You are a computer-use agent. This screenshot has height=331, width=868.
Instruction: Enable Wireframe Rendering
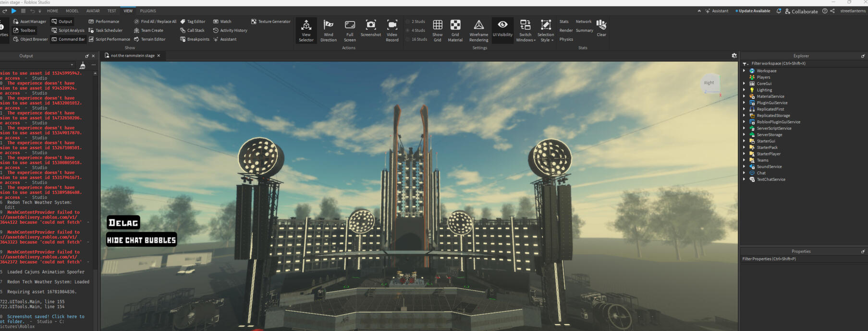pyautogui.click(x=478, y=30)
